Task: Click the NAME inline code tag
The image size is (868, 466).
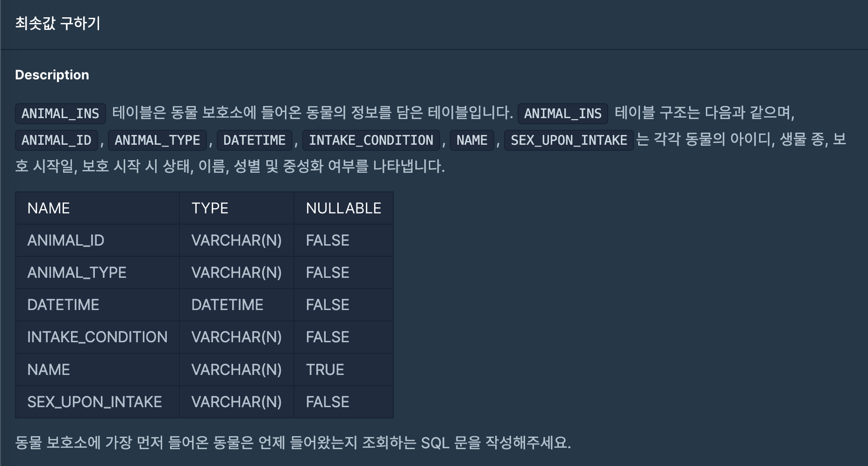Action: click(x=472, y=140)
